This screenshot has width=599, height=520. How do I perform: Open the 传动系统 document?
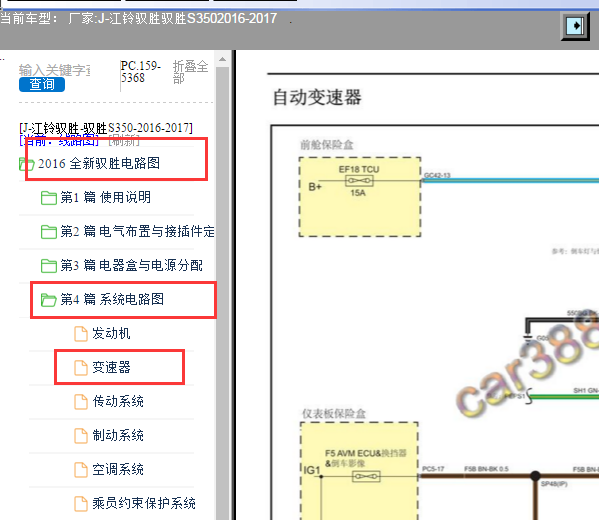pos(118,402)
